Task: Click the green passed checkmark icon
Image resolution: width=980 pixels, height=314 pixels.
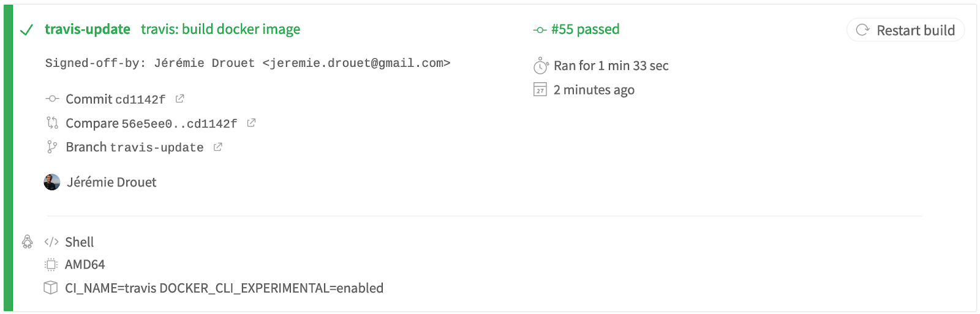Action: tap(26, 30)
